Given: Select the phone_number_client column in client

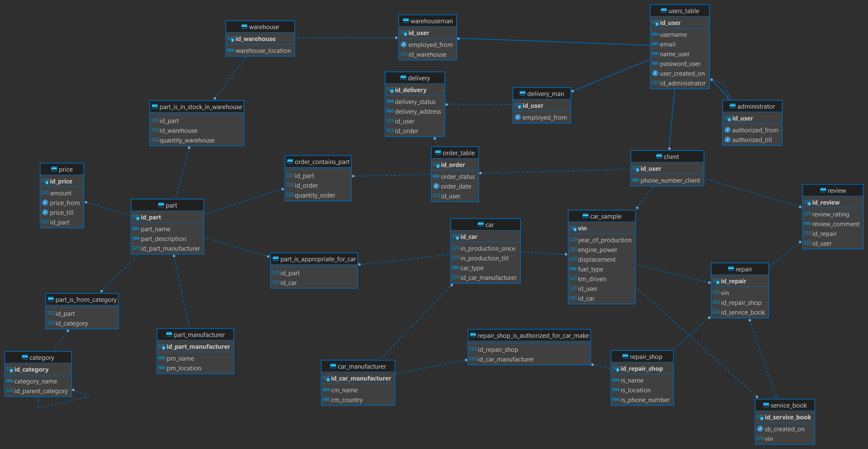Looking at the screenshot, I should click(670, 181).
